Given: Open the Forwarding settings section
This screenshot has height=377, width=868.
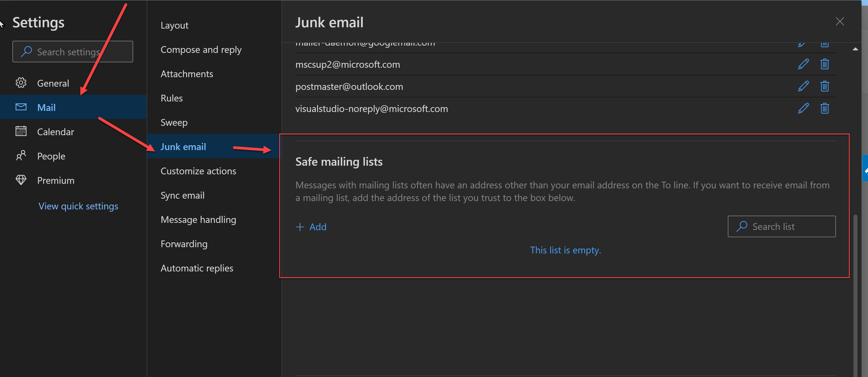Looking at the screenshot, I should click(184, 243).
